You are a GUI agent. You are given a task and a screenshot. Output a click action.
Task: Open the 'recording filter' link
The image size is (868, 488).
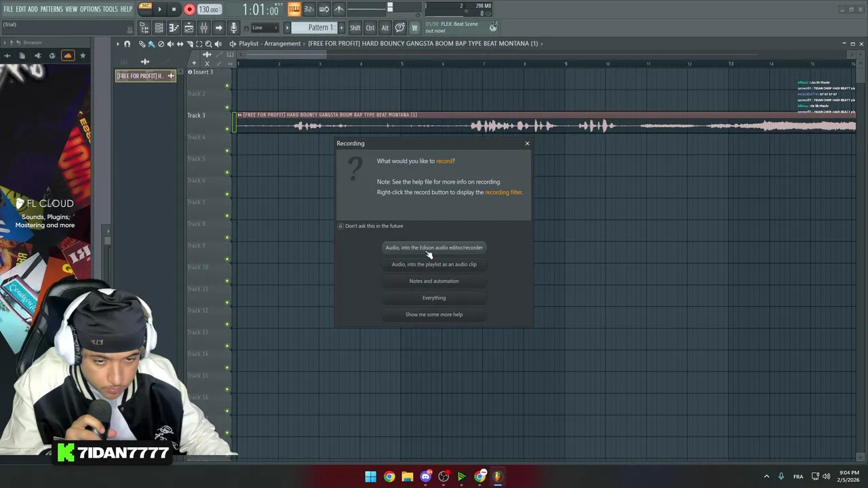click(503, 192)
